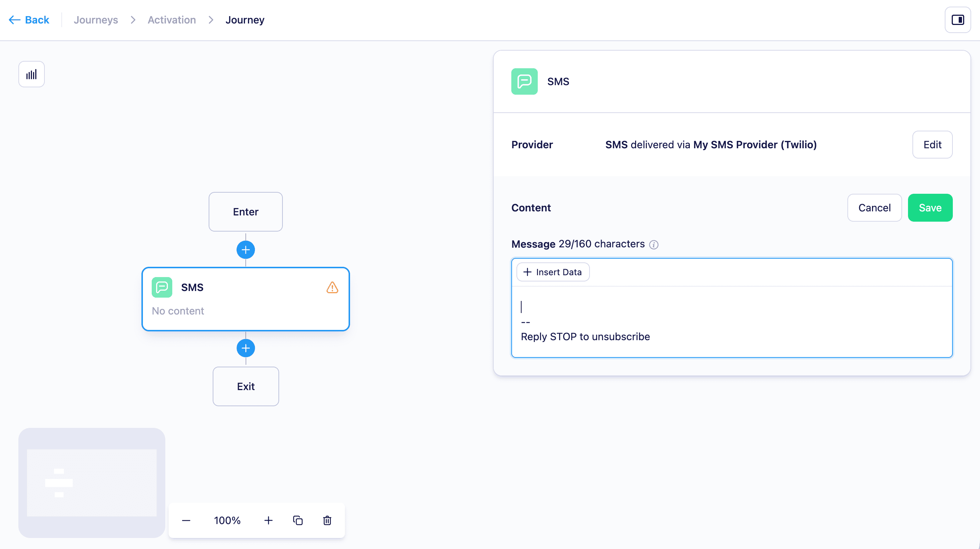Add a step below the Enter node
The image size is (980, 549).
pyautogui.click(x=245, y=250)
